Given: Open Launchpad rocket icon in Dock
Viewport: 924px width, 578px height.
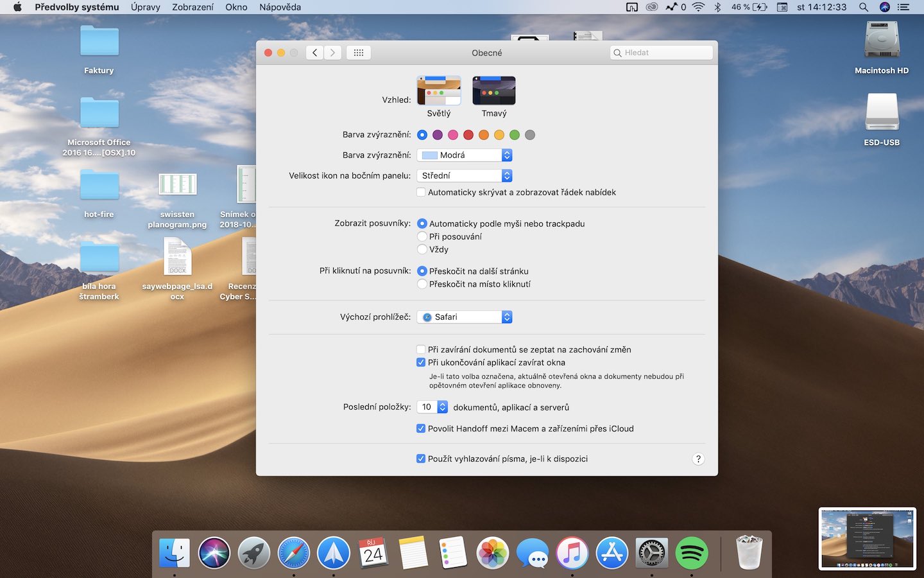Looking at the screenshot, I should click(x=254, y=552).
